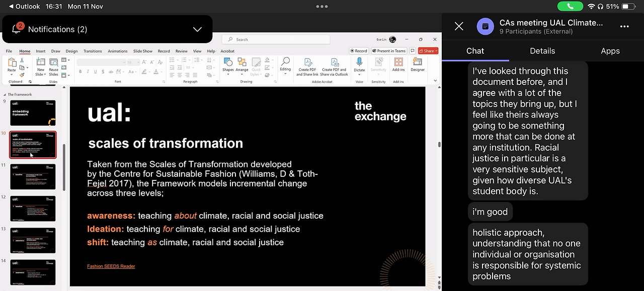Toggle Italic formatting
This screenshot has width=644, height=291.
[x=88, y=72]
